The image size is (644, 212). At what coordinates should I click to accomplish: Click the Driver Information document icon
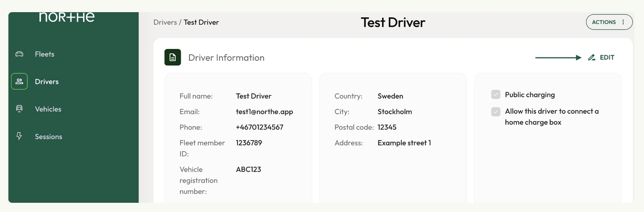pos(173,57)
